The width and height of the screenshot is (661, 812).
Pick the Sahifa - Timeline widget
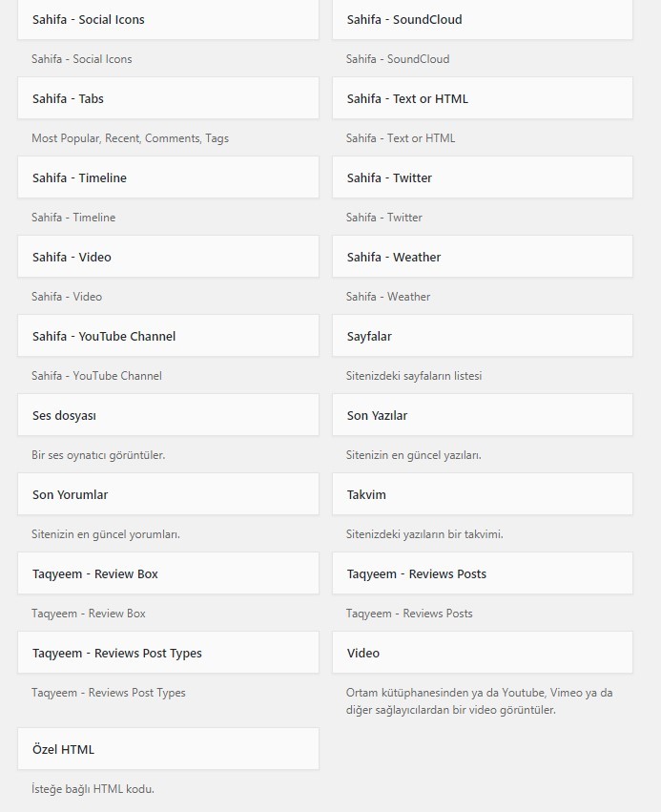tap(168, 177)
